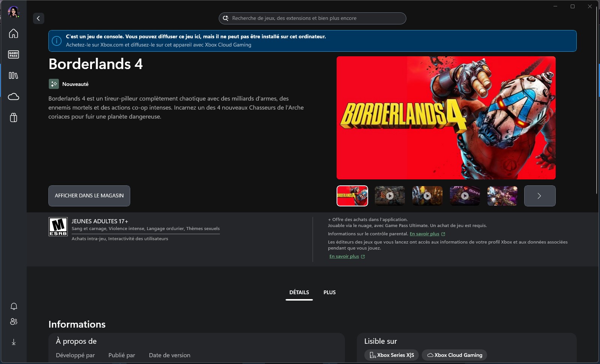Click the Informations section heading

(x=77, y=324)
